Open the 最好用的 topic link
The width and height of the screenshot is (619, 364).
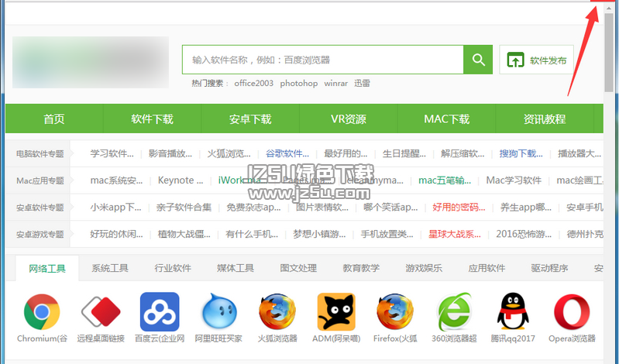(346, 153)
